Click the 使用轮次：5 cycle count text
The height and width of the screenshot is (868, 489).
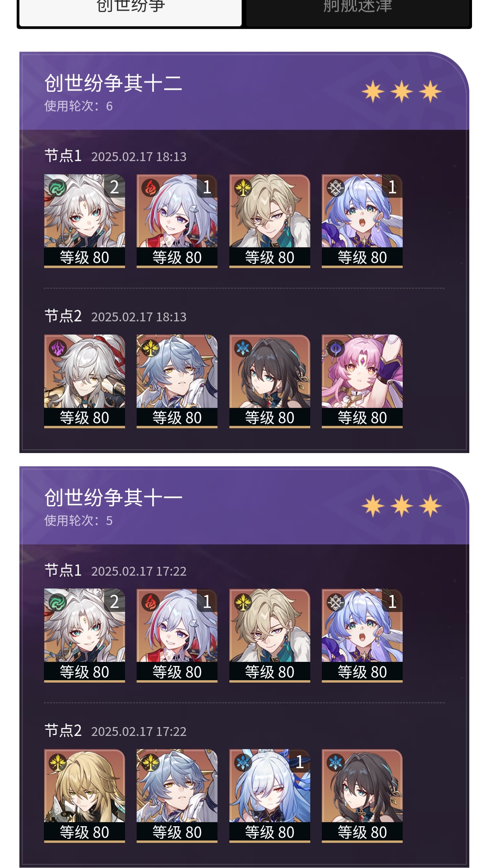tap(78, 521)
